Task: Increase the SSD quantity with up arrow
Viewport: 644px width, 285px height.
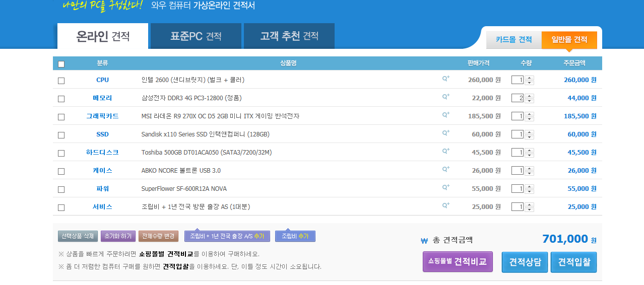Action: tap(530, 132)
